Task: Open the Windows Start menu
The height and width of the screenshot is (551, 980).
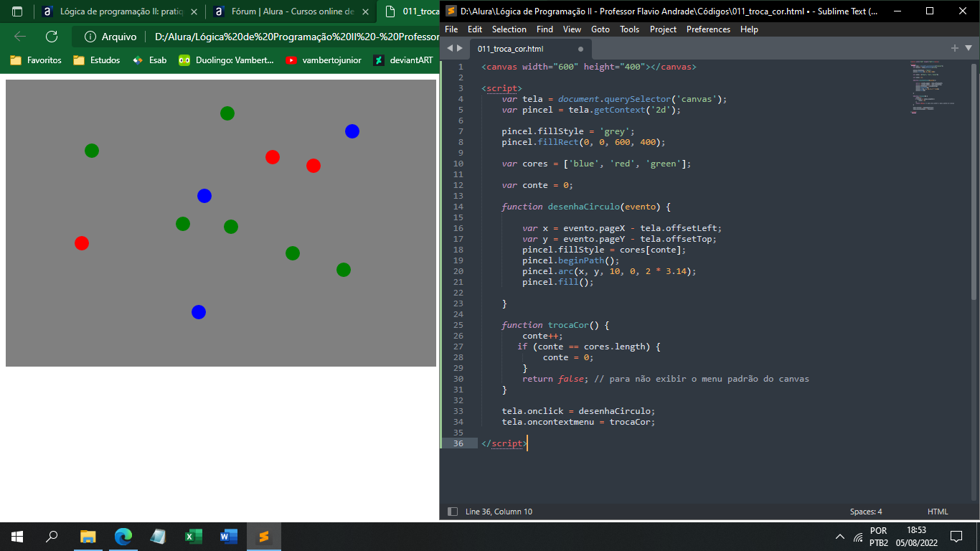Action: 17,537
